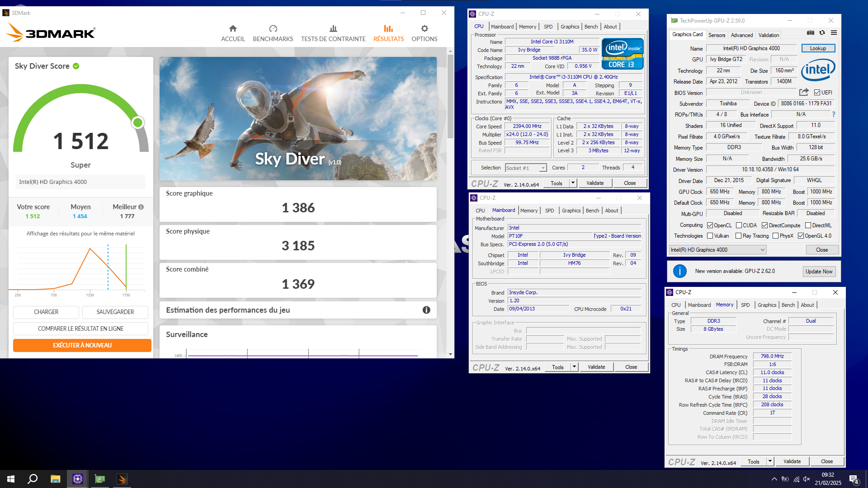This screenshot has height=488, width=868.
Task: Open the GPU selection dropdown in GPU-Z
Action: tap(717, 250)
